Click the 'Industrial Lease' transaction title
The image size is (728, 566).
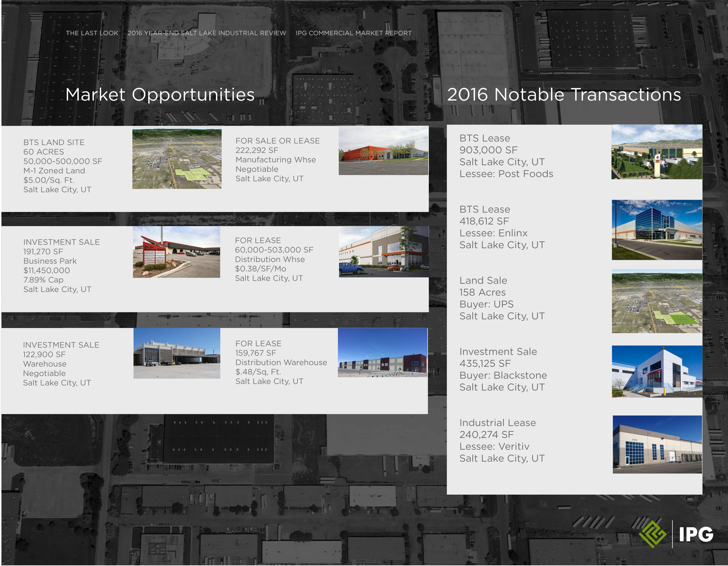point(498,423)
